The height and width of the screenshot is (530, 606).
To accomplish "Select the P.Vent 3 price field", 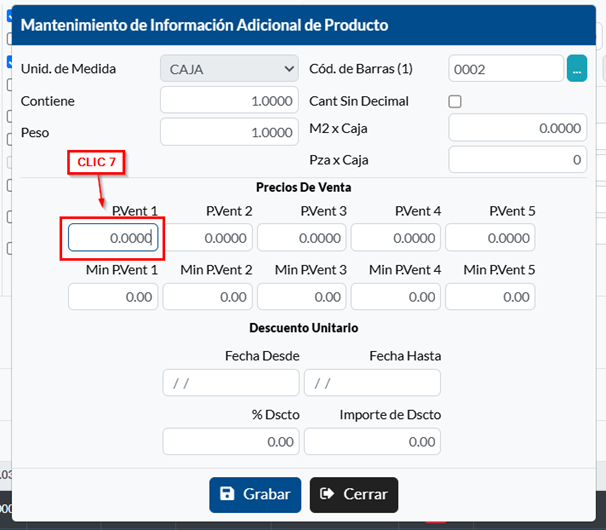I will (302, 238).
